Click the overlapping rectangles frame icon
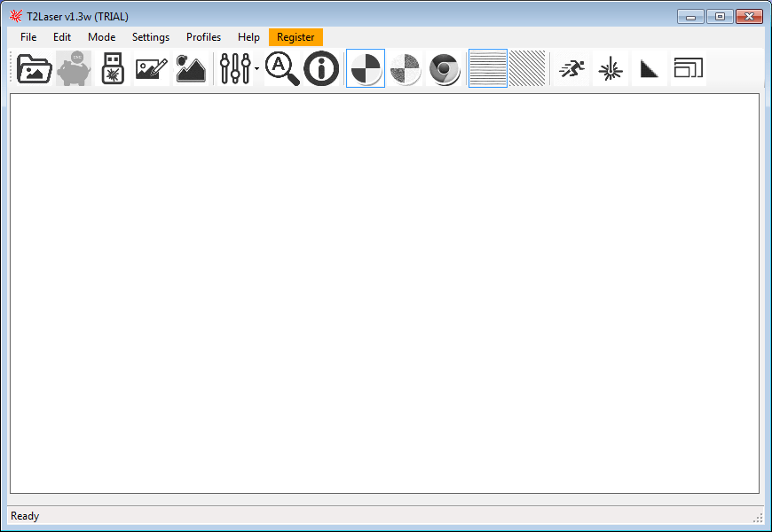Viewport: 772px width, 532px height. tap(688, 68)
